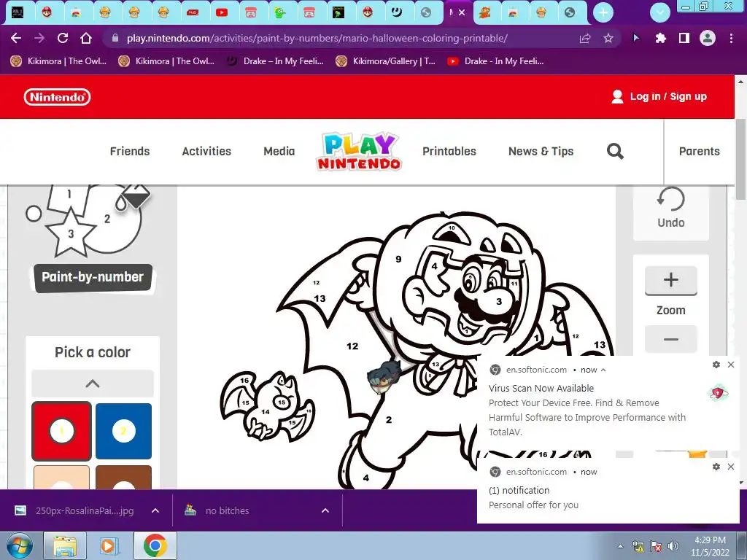Click the address bar URL

point(317,38)
